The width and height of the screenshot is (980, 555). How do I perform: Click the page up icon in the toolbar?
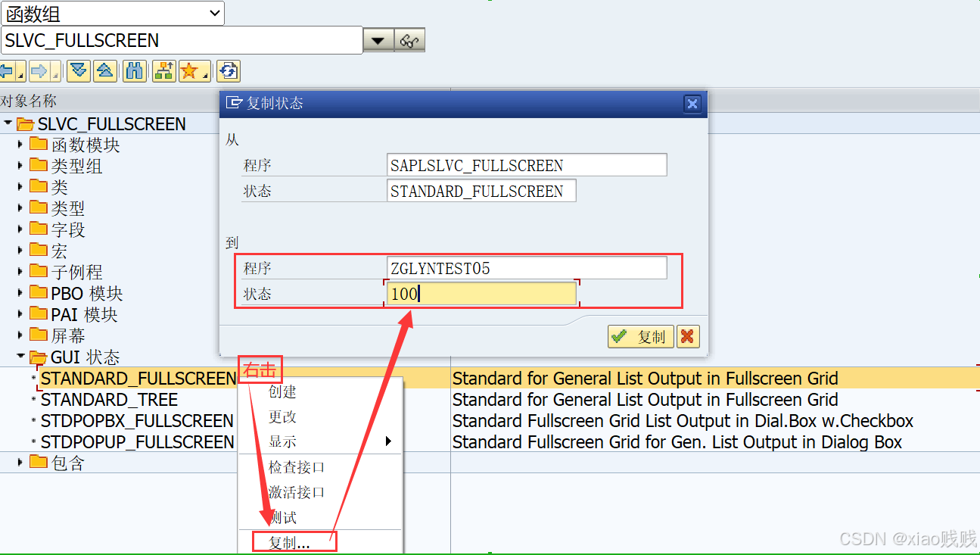click(x=105, y=70)
